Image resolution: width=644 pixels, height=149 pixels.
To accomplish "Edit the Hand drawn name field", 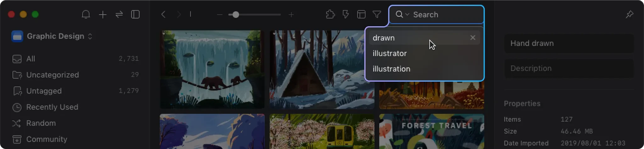I will pos(569,43).
